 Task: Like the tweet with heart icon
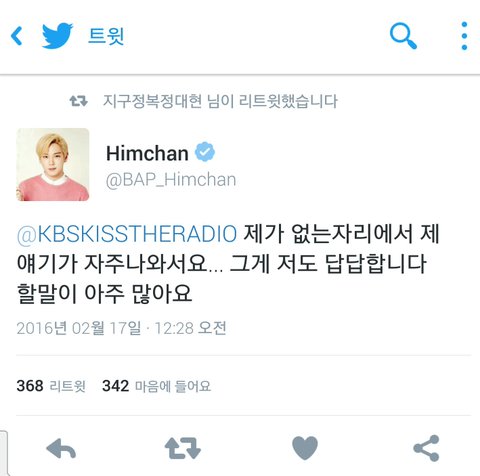305,448
